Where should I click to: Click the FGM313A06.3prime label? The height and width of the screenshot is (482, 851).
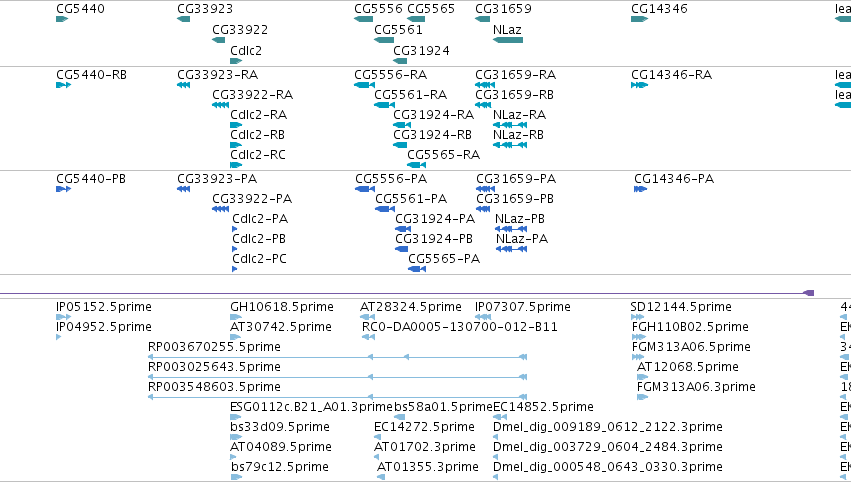696,388
